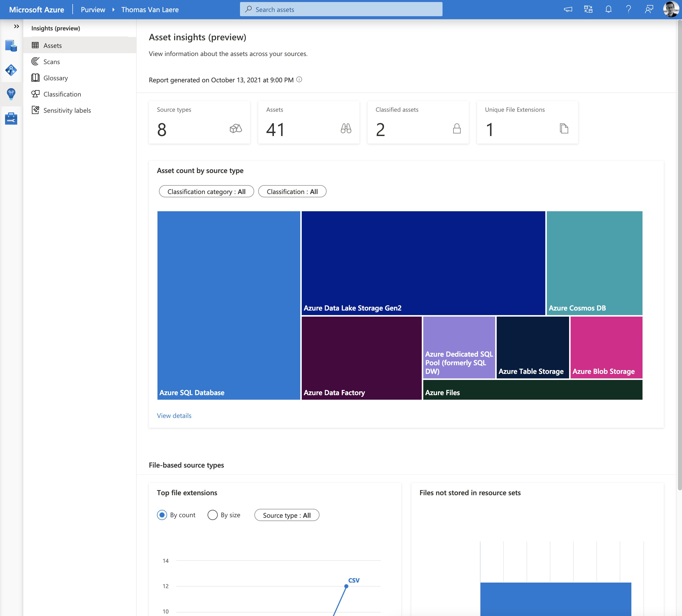The height and width of the screenshot is (616, 682).
Task: Select the Azure Data Factory tile
Action: [x=362, y=358]
